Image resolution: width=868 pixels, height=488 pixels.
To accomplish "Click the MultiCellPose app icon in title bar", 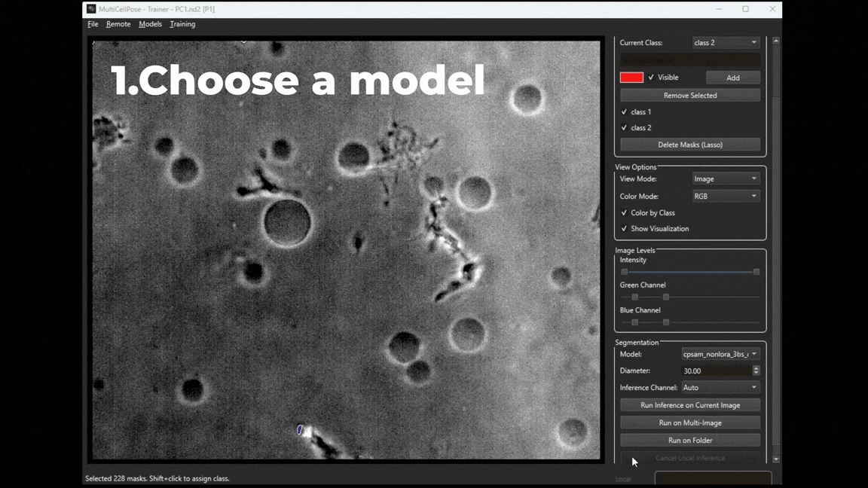I will point(91,9).
